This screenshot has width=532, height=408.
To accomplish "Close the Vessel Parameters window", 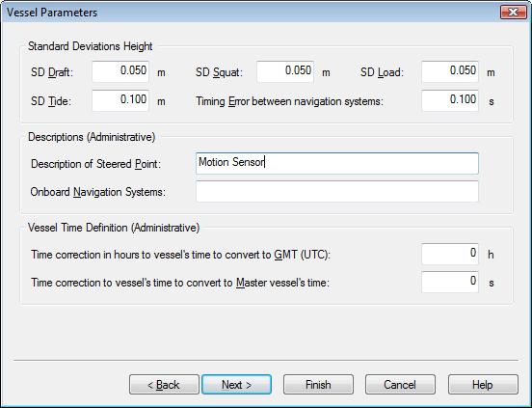I will pos(514,13).
